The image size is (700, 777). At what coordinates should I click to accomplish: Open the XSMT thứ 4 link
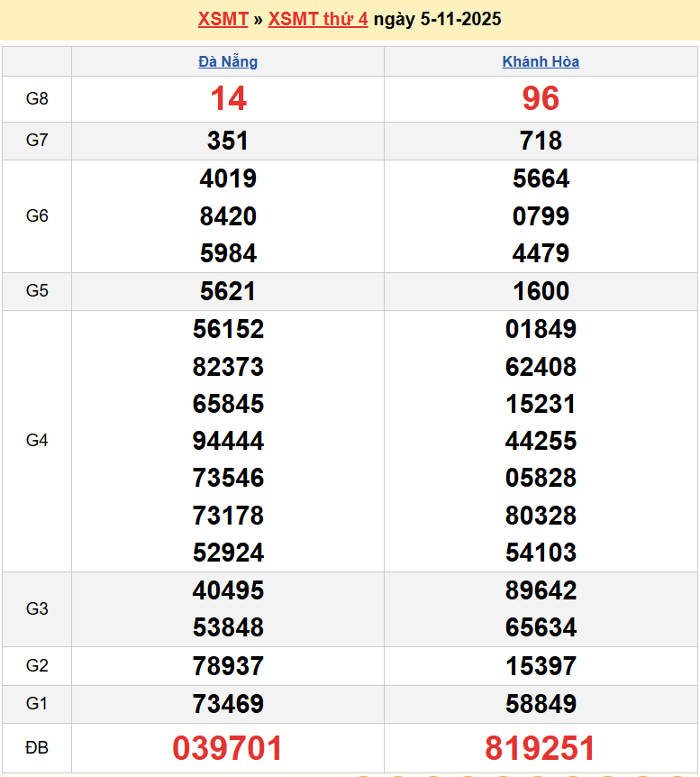318,19
